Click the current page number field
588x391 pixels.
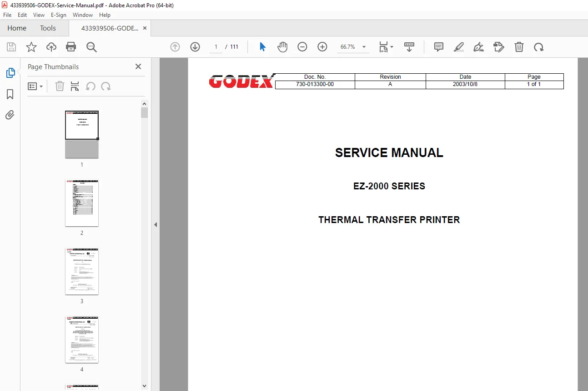click(x=216, y=47)
